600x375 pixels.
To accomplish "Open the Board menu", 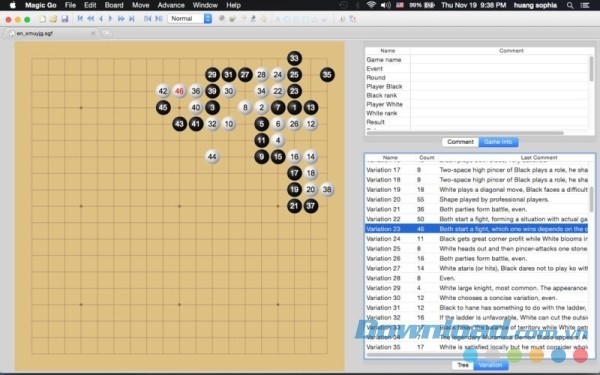I will 114,5.
